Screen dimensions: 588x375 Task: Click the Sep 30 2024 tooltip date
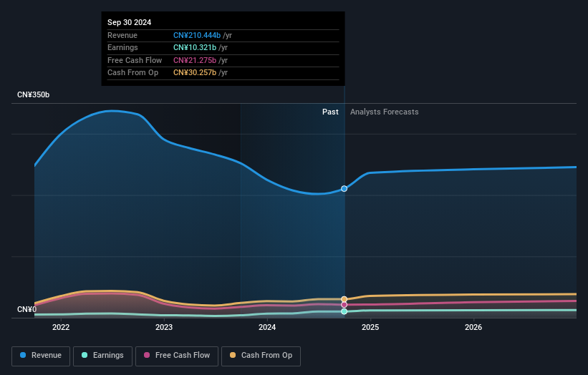click(130, 22)
